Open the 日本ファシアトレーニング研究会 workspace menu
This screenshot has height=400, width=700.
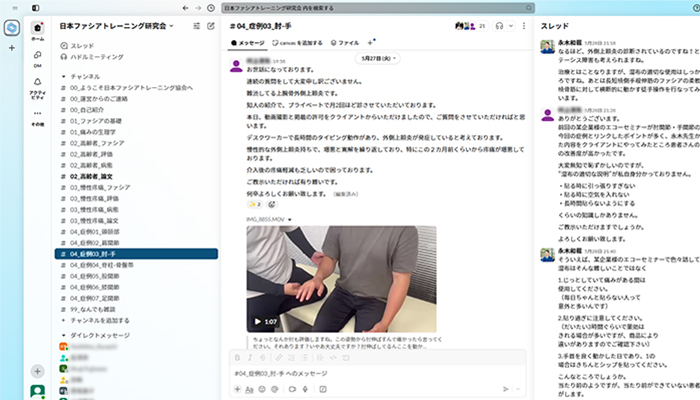click(117, 26)
